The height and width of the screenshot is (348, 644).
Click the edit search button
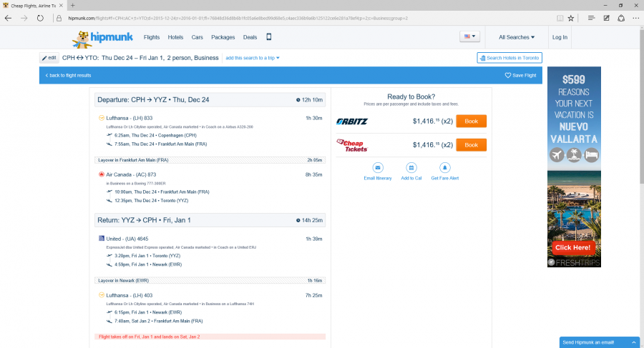click(x=49, y=58)
